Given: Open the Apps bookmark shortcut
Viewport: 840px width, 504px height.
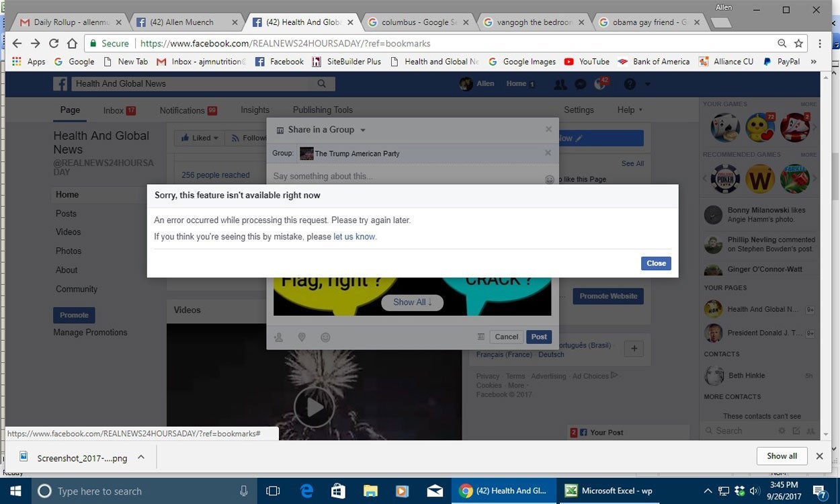Looking at the screenshot, I should pyautogui.click(x=29, y=61).
